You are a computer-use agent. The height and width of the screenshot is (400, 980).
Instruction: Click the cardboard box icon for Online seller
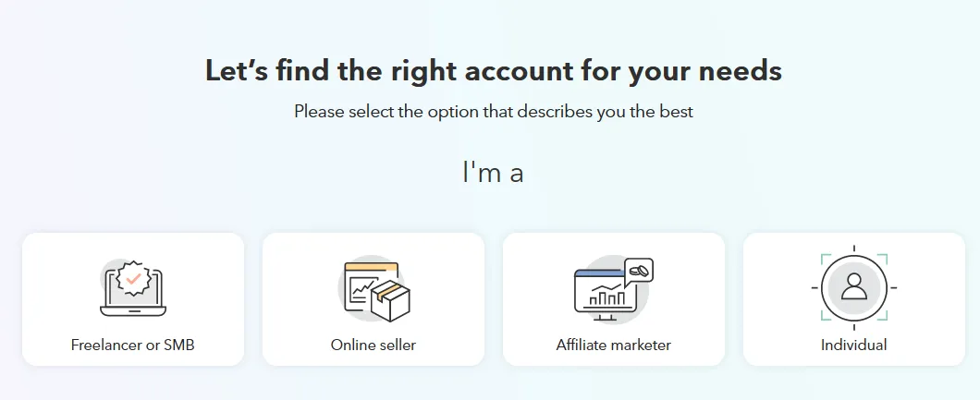click(391, 300)
